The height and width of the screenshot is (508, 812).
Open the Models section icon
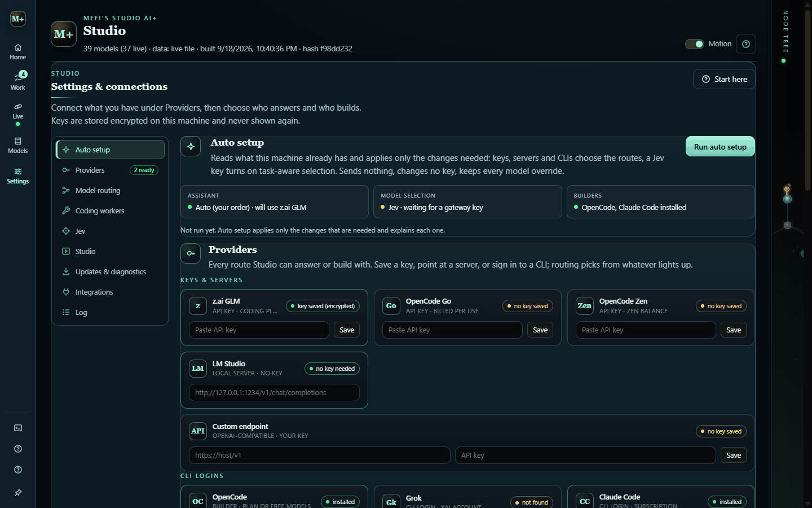tap(17, 145)
